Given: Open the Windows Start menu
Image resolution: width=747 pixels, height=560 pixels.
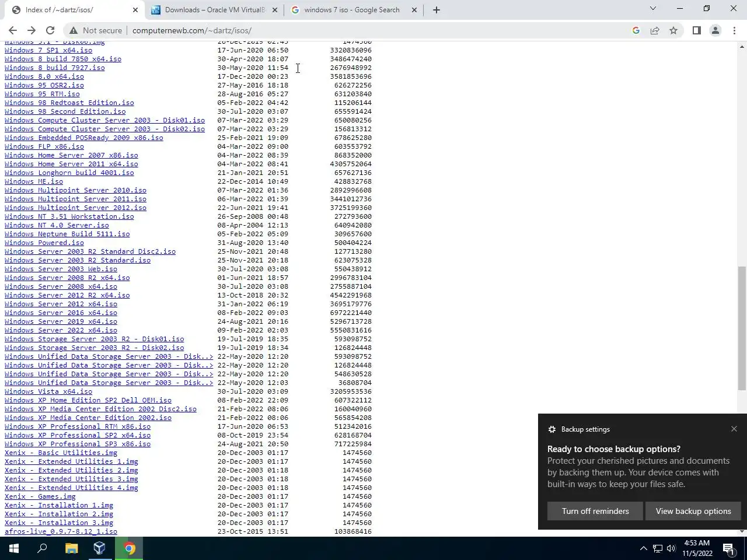Looking at the screenshot, I should point(14,548).
